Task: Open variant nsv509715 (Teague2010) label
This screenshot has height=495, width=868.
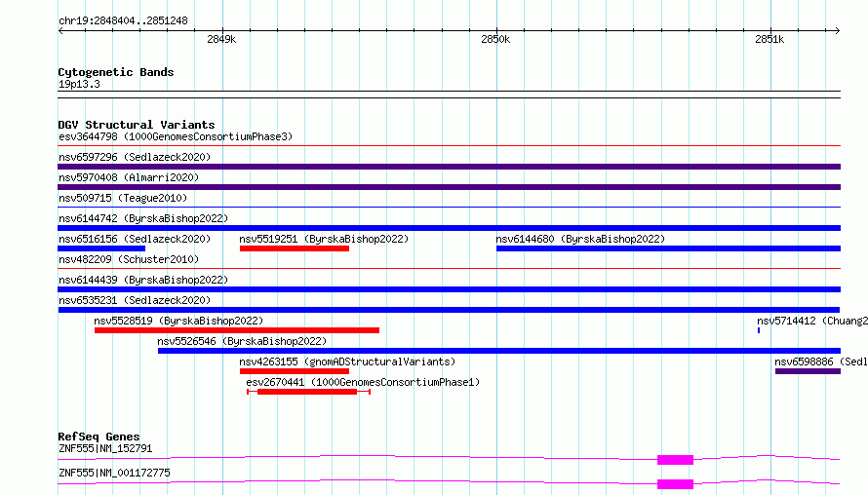Action: coord(123,198)
